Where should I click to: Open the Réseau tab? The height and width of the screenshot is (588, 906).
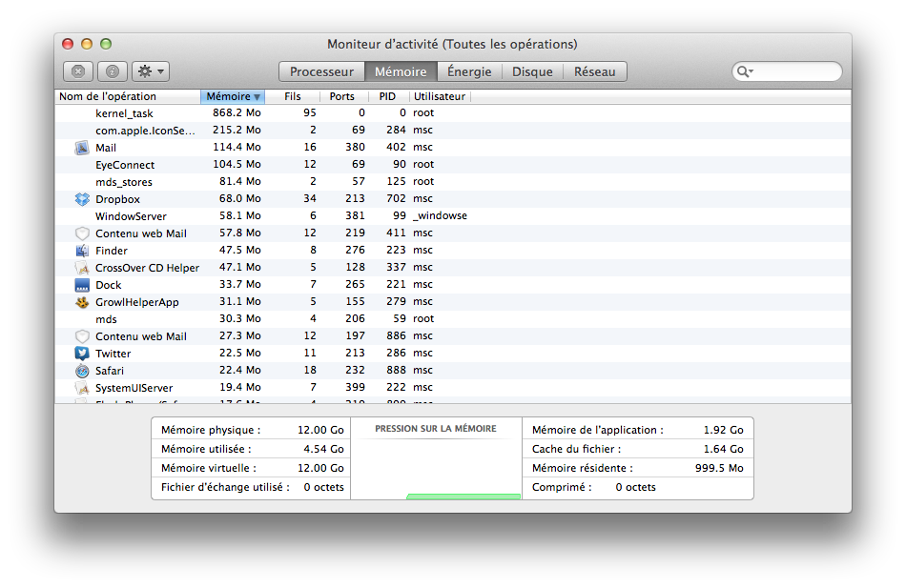(594, 71)
